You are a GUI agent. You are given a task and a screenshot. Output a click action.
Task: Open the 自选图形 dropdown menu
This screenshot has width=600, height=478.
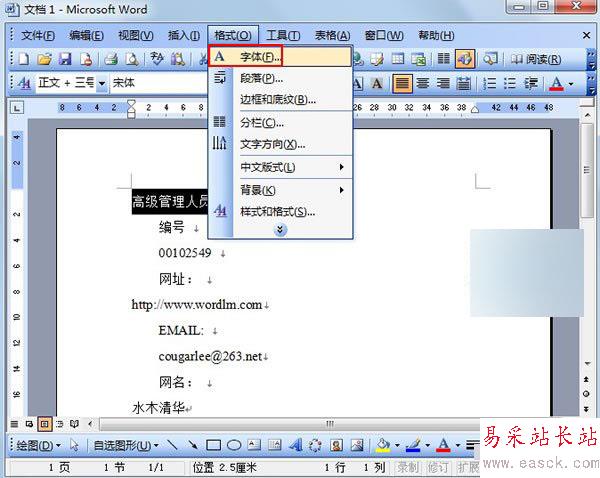point(126,445)
